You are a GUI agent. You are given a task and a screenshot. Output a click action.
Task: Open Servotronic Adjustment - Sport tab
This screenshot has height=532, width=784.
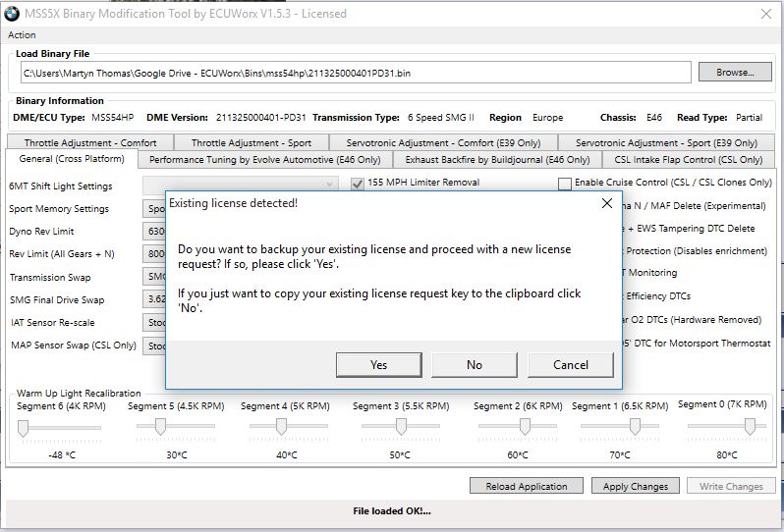click(666, 143)
